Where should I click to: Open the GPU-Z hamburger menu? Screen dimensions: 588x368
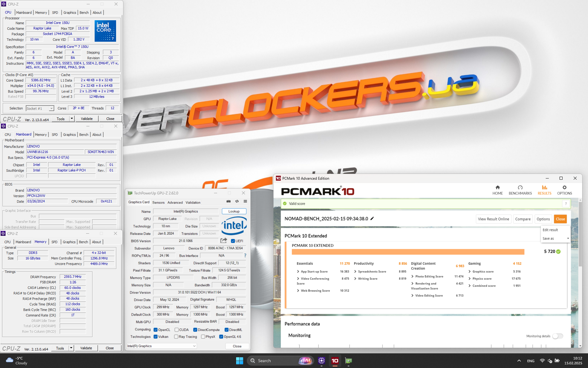pyautogui.click(x=245, y=201)
